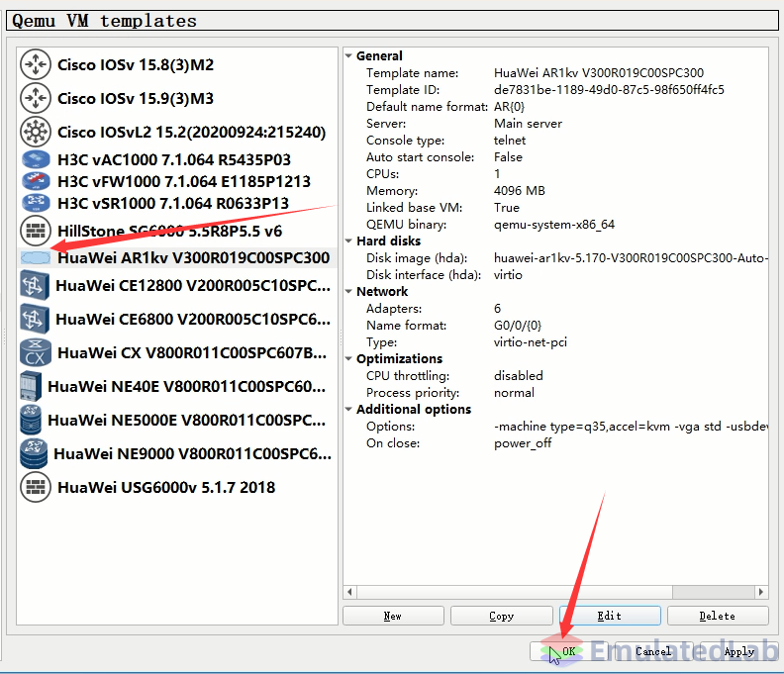Click the QEMU binary value qemu-system-x86_64
This screenshot has width=784, height=674.
coord(554,225)
